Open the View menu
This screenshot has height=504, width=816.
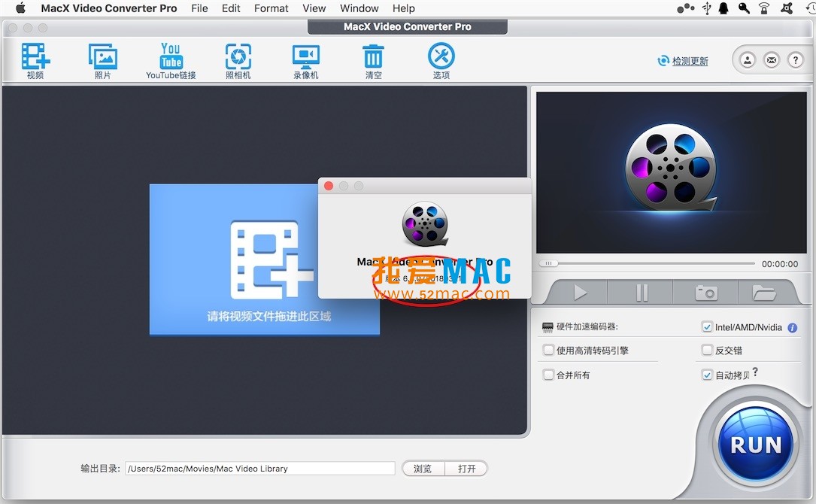point(314,8)
